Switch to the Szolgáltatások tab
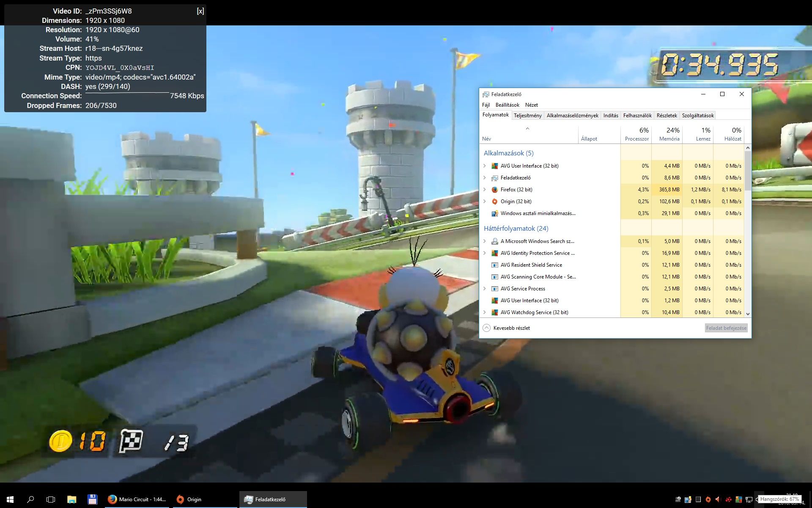The width and height of the screenshot is (812, 508). 698,116
